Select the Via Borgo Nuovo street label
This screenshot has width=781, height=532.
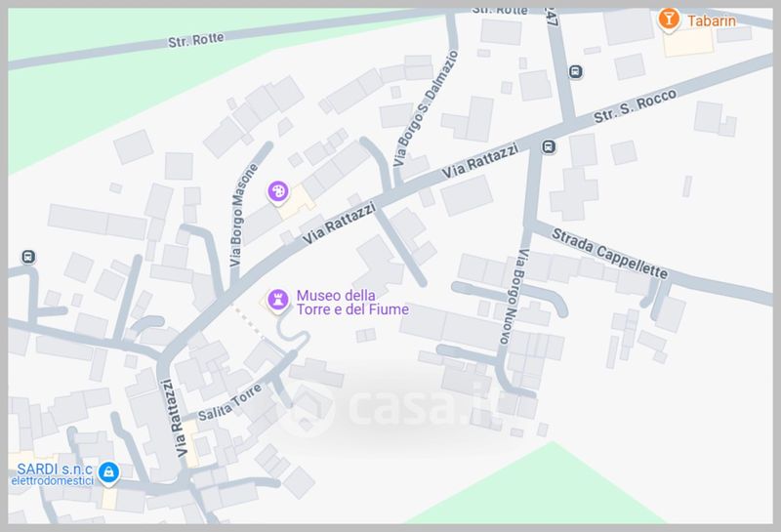pos(512,297)
